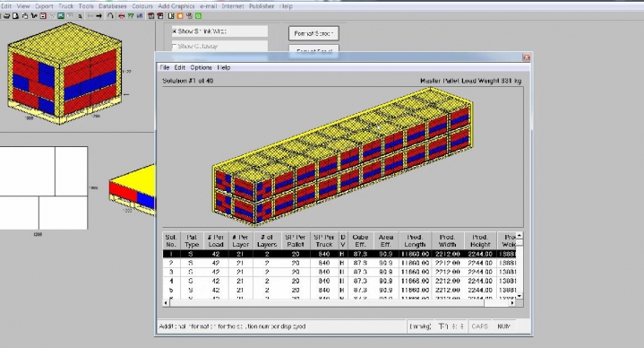Uncheck the Show Shrink Wrap checkbox

coord(174,31)
